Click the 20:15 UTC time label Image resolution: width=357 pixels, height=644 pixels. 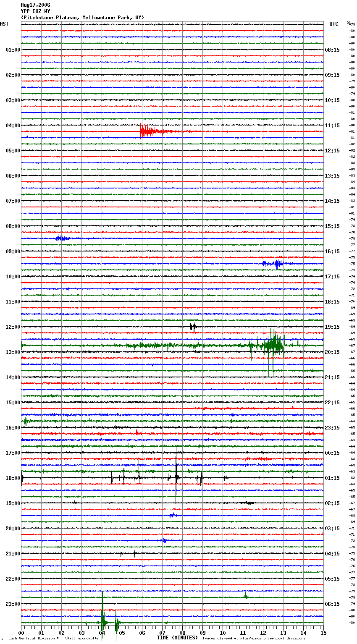(x=332, y=352)
